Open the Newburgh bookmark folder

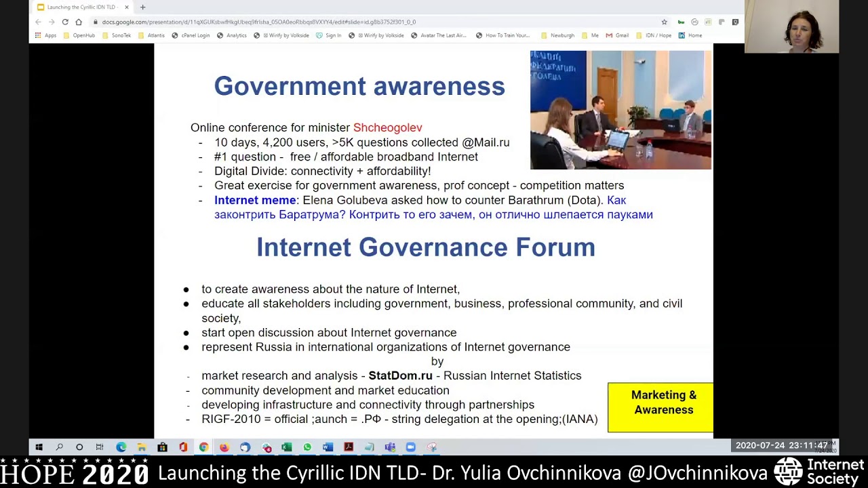pyautogui.click(x=558, y=35)
